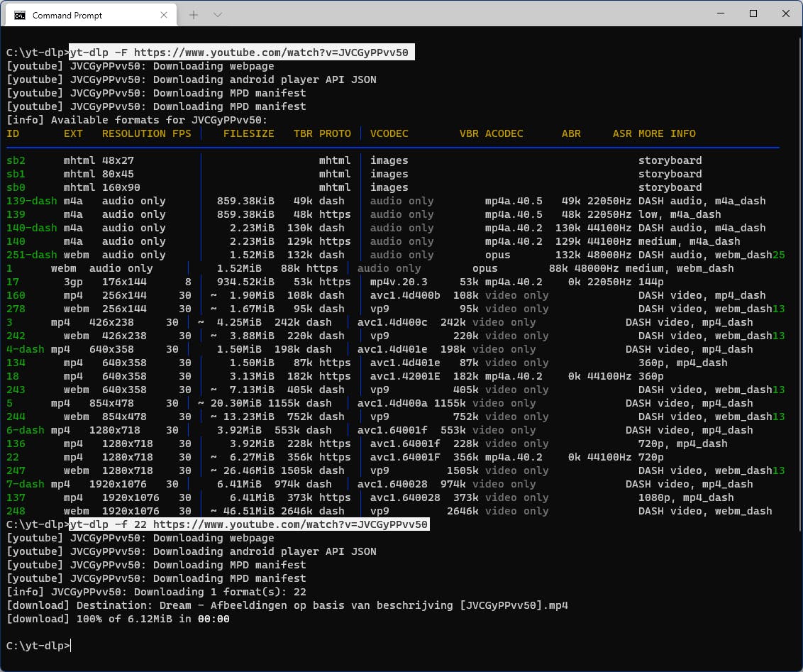The width and height of the screenshot is (803, 672).
Task: Click the YouTube URL in the -f 22 command
Action: (290, 524)
